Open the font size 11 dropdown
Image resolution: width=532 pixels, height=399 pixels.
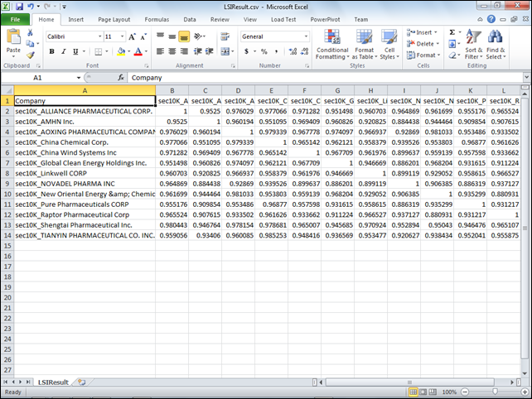123,36
